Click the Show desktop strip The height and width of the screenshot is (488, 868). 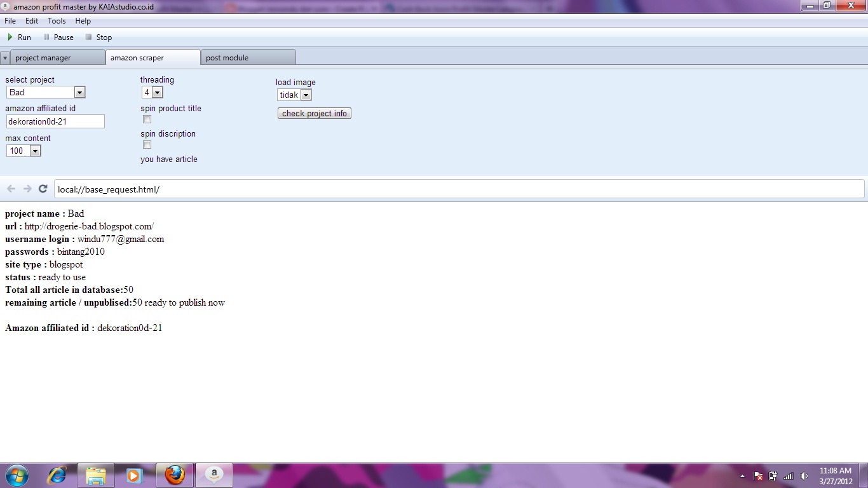(864, 475)
